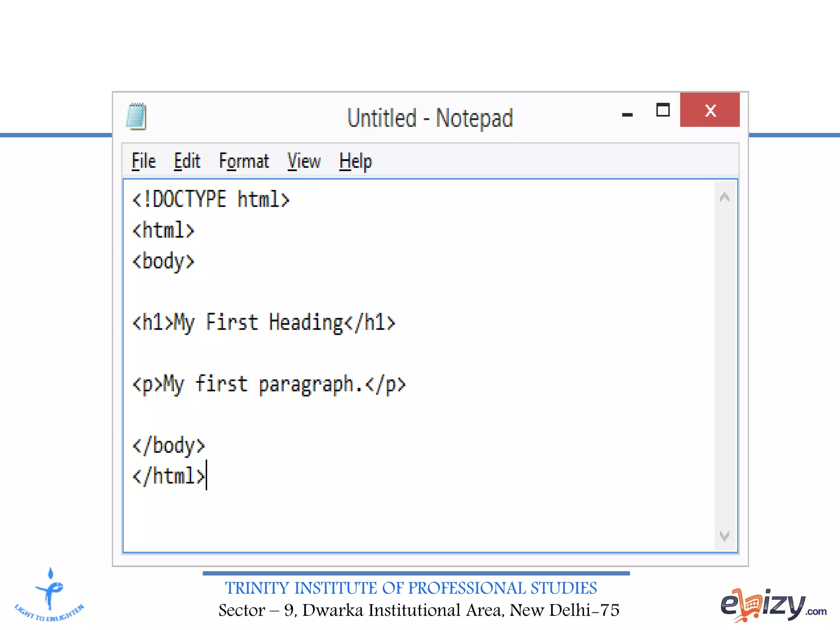Viewport: 840px width, 630px height.
Task: Click the Notepad app icon in title bar
Action: [x=137, y=117]
